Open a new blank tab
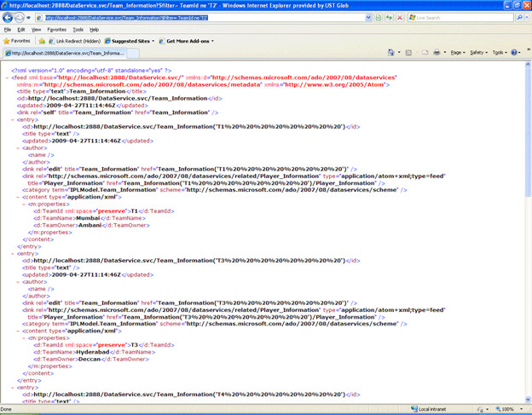The image size is (532, 415). [133, 53]
